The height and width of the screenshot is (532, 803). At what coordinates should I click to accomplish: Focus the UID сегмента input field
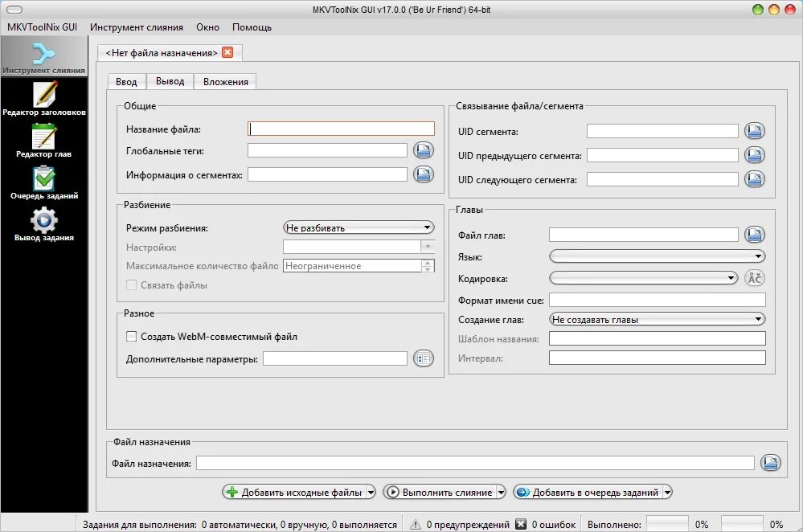coord(662,131)
